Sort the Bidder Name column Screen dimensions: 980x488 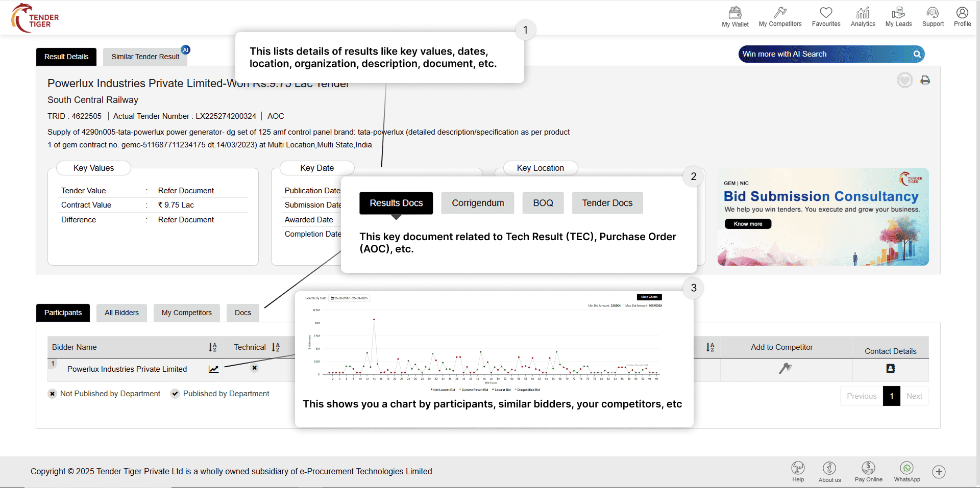pos(212,347)
